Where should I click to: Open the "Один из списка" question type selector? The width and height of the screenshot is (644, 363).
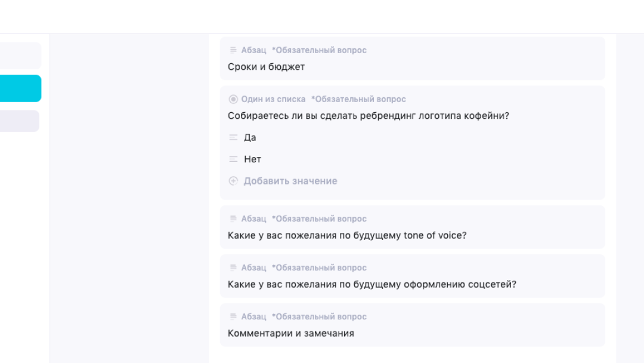pos(273,99)
